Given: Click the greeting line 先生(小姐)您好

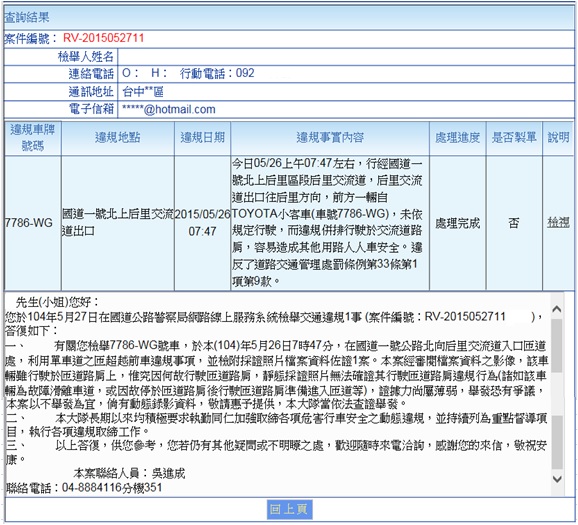Looking at the screenshot, I should click(58, 302).
